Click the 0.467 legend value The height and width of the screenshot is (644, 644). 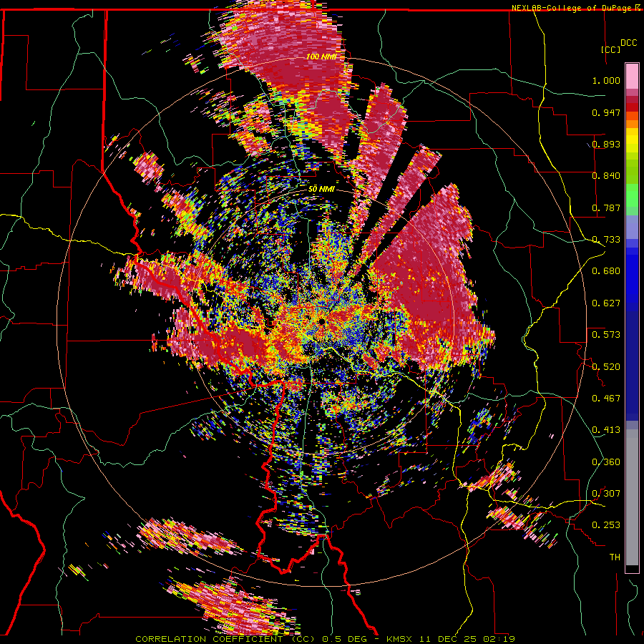[x=606, y=398]
